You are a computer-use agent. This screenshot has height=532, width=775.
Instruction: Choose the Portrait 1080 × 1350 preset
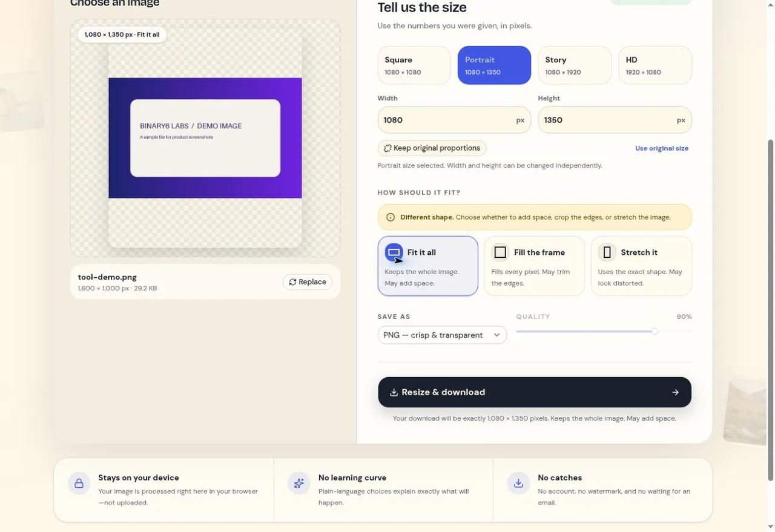click(x=494, y=65)
